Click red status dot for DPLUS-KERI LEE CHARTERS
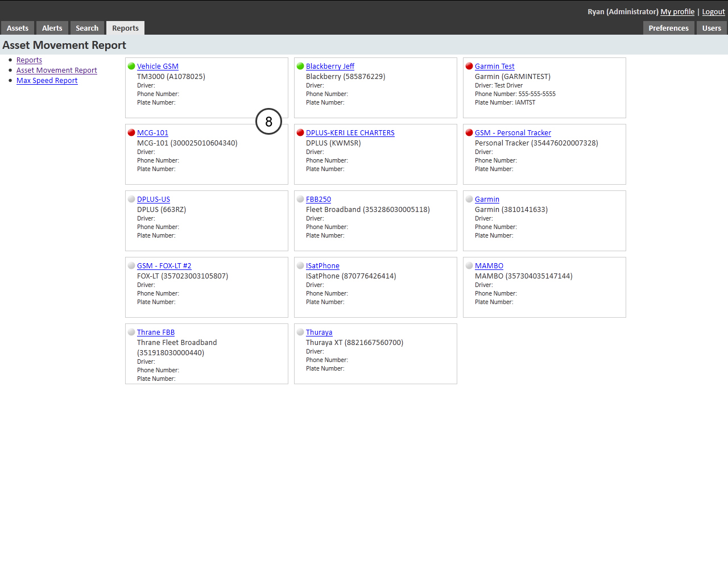This screenshot has height=582, width=728. coord(300,133)
